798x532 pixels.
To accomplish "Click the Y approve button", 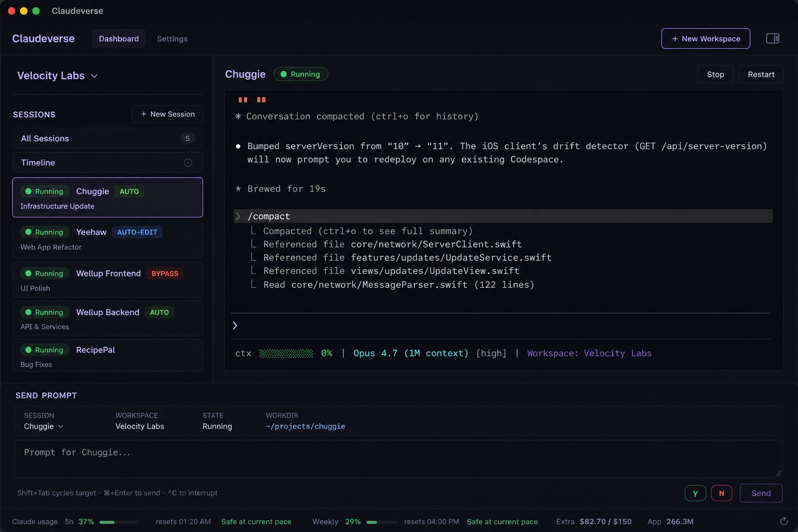I will pyautogui.click(x=695, y=493).
